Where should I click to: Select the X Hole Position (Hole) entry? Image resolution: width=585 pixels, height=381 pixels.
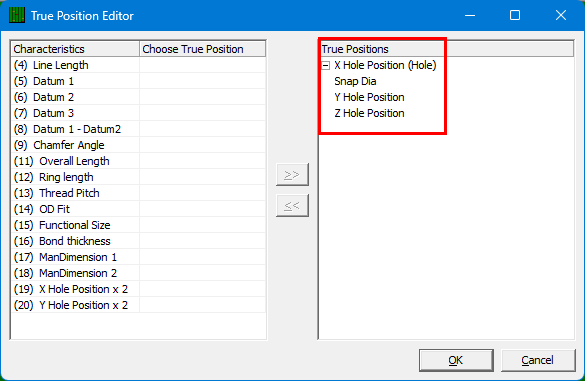(x=385, y=65)
